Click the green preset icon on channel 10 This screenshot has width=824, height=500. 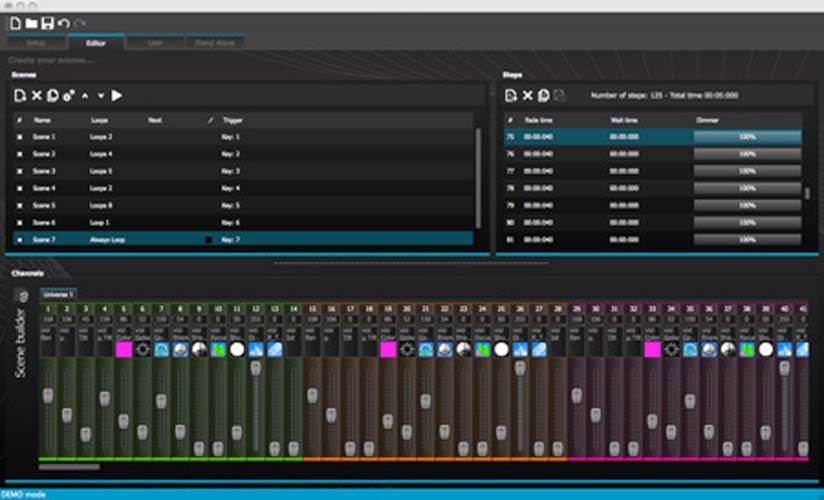[x=218, y=350]
